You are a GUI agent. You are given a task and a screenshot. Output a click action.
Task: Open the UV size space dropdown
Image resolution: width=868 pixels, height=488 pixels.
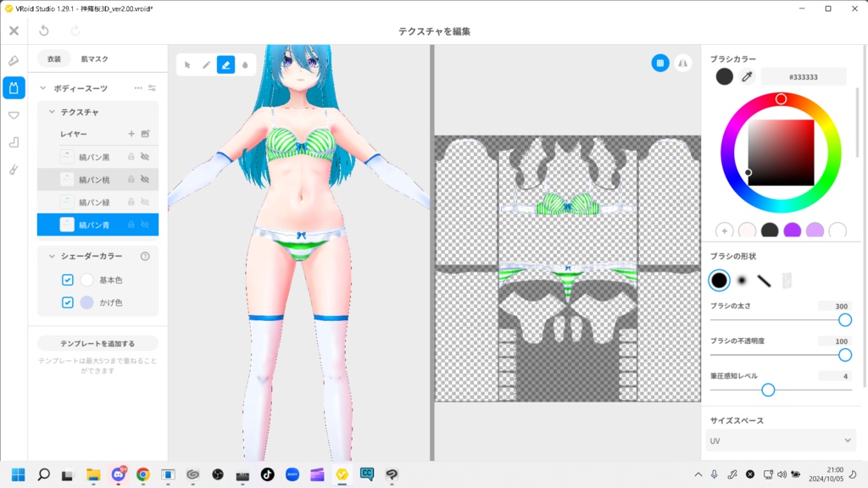780,440
